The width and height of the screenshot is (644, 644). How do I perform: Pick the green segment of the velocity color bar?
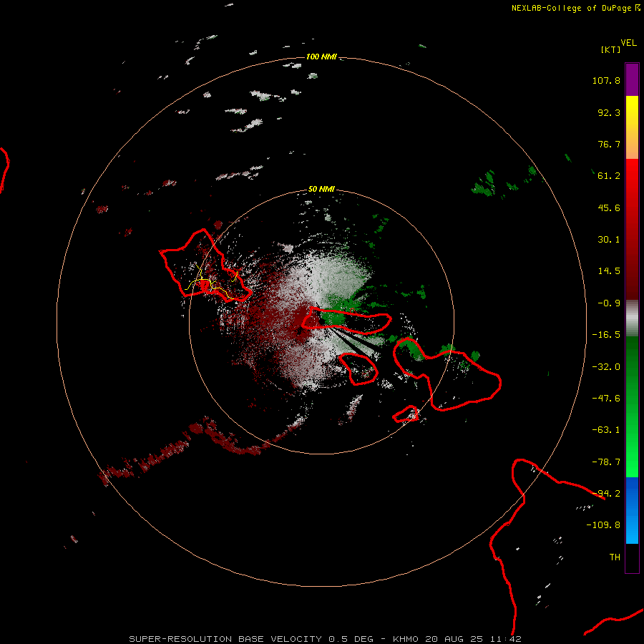point(632,406)
